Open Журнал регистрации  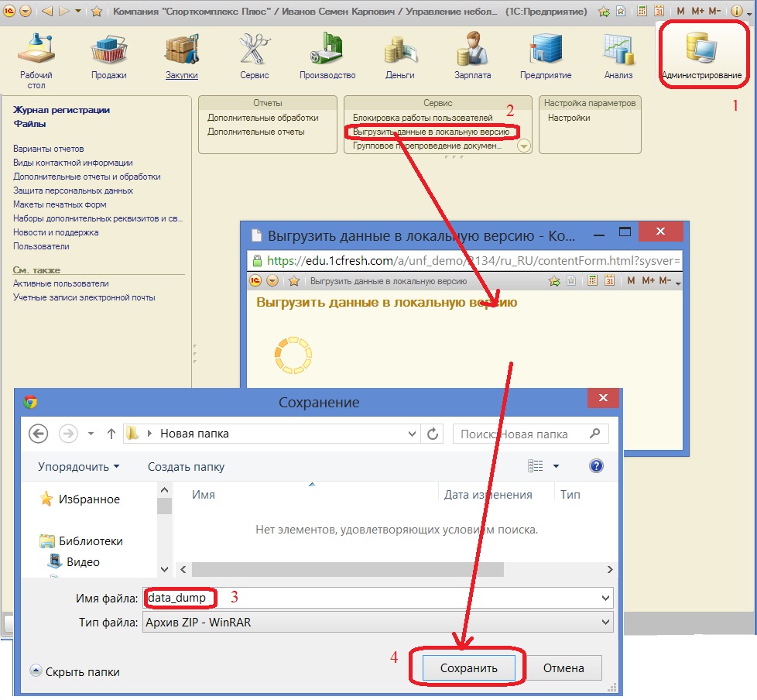(61, 110)
